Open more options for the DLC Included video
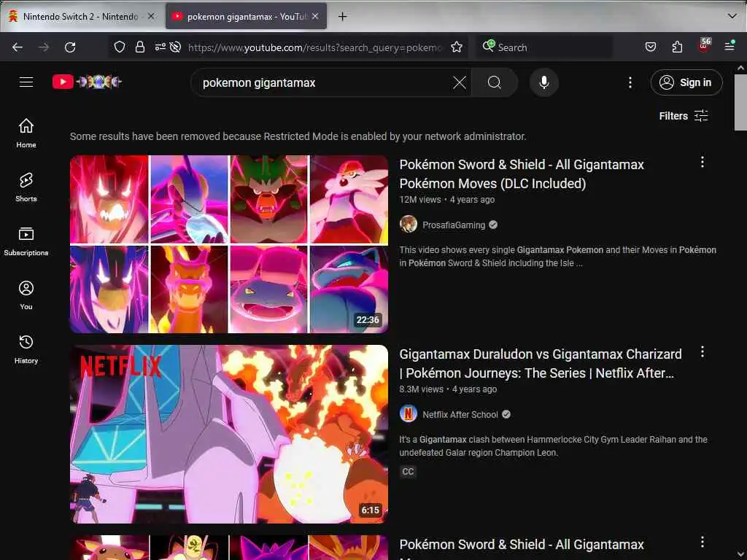Viewport: 747px width, 560px height. click(x=703, y=163)
